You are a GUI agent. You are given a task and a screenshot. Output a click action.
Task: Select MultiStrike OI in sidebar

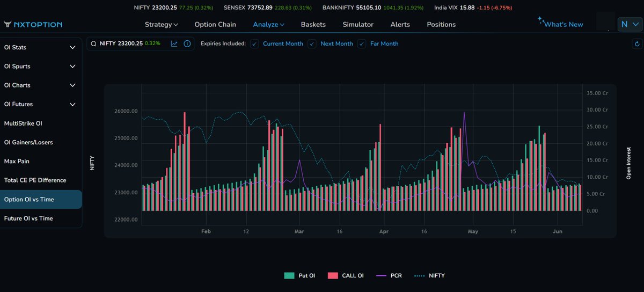click(41, 123)
